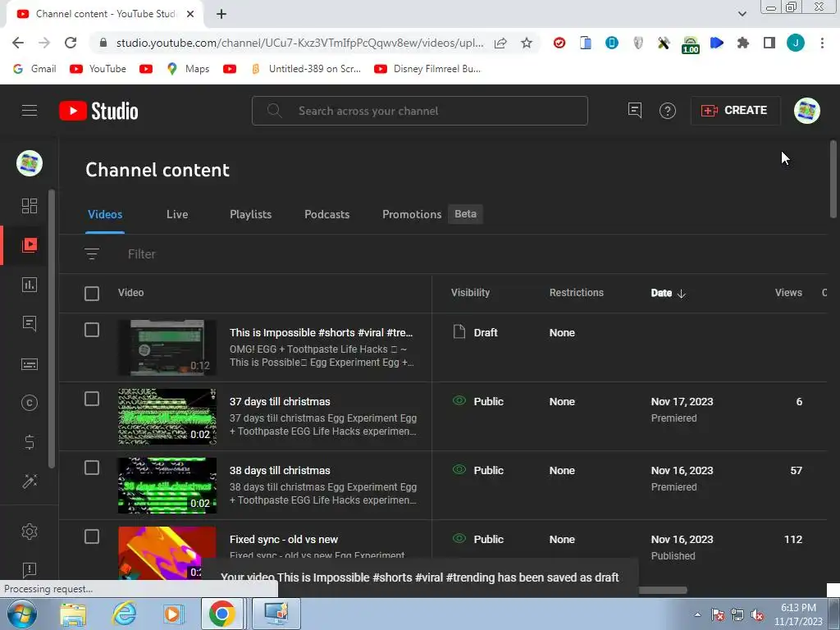Open a new browser tab
This screenshot has height=630, width=840.
point(221,14)
